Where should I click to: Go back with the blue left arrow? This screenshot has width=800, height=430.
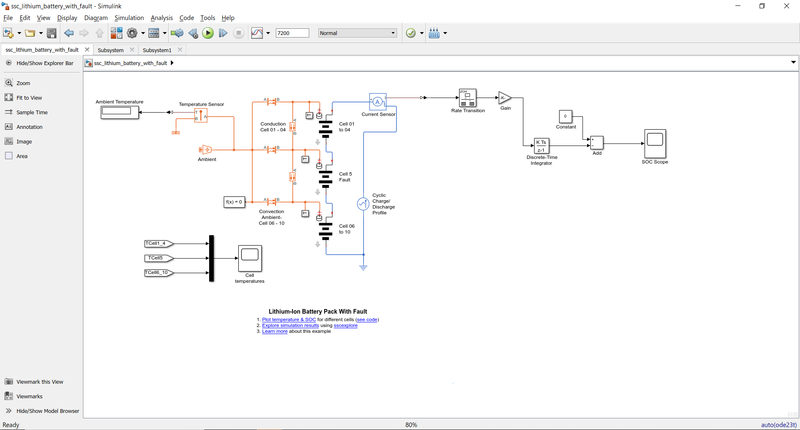click(x=69, y=33)
